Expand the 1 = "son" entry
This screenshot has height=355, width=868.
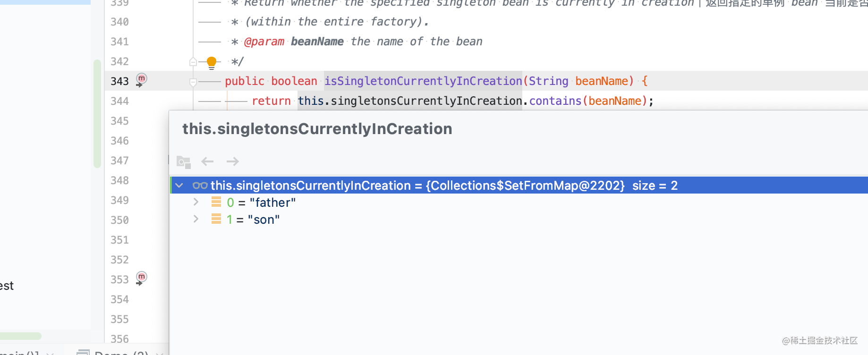pos(196,219)
